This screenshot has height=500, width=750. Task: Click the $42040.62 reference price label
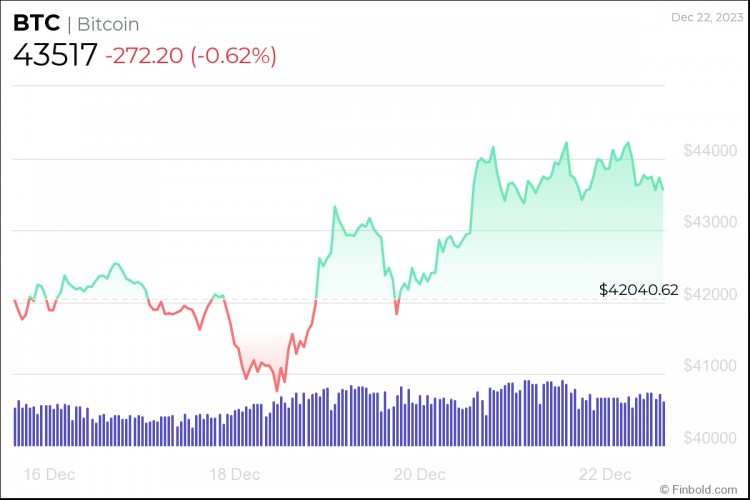[639, 290]
